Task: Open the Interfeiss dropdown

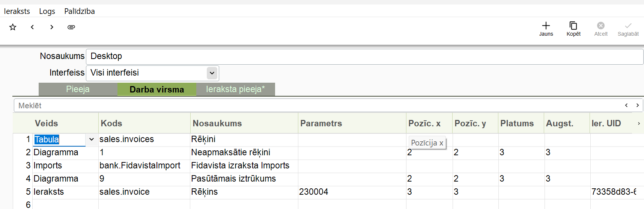Action: (x=212, y=73)
